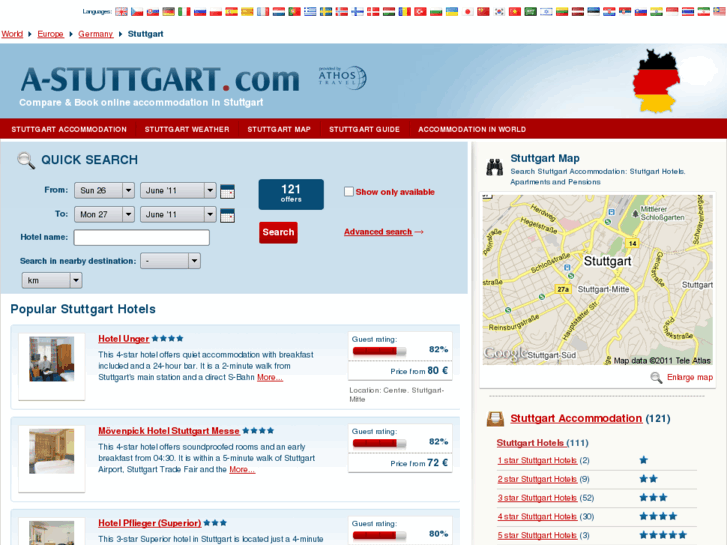Choose the Spanish flag language icon
This screenshot has height=545, width=727.
click(x=231, y=12)
